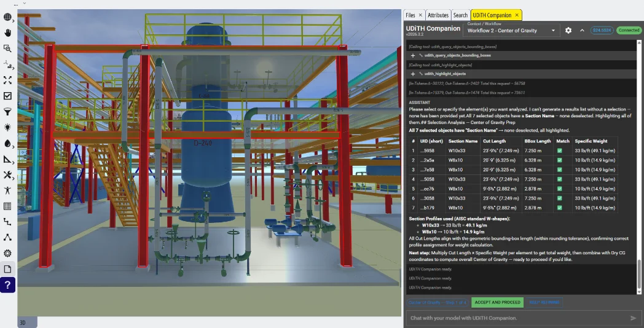Open the filter funnel tool
Screen dimensions: 644x328
tap(7, 112)
